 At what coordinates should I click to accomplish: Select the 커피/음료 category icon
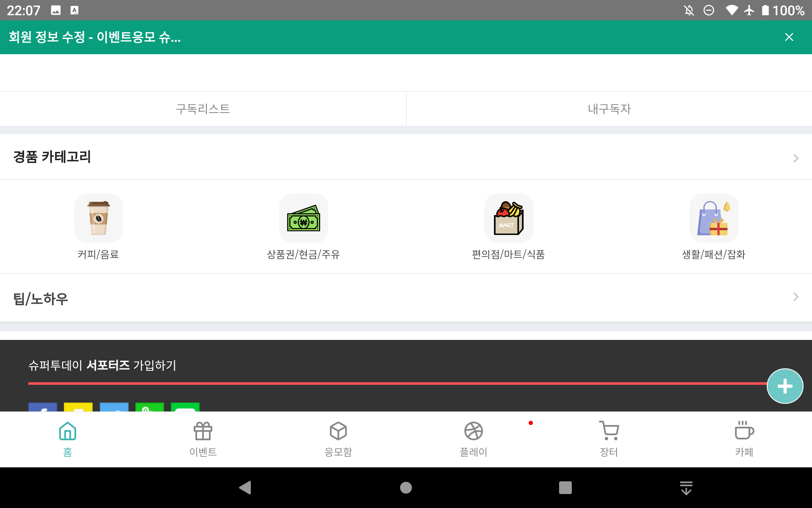point(98,218)
